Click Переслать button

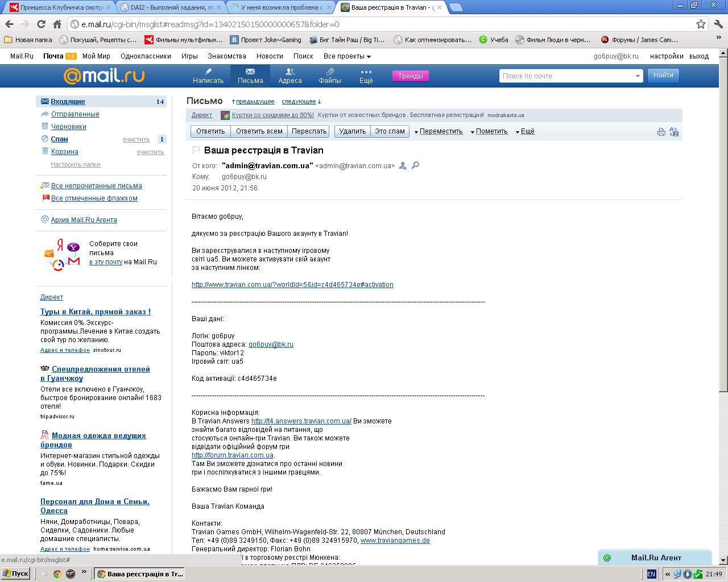(x=309, y=131)
